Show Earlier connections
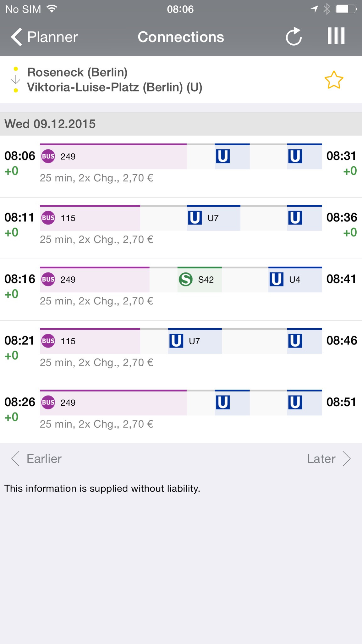The width and height of the screenshot is (362, 644). (x=36, y=459)
